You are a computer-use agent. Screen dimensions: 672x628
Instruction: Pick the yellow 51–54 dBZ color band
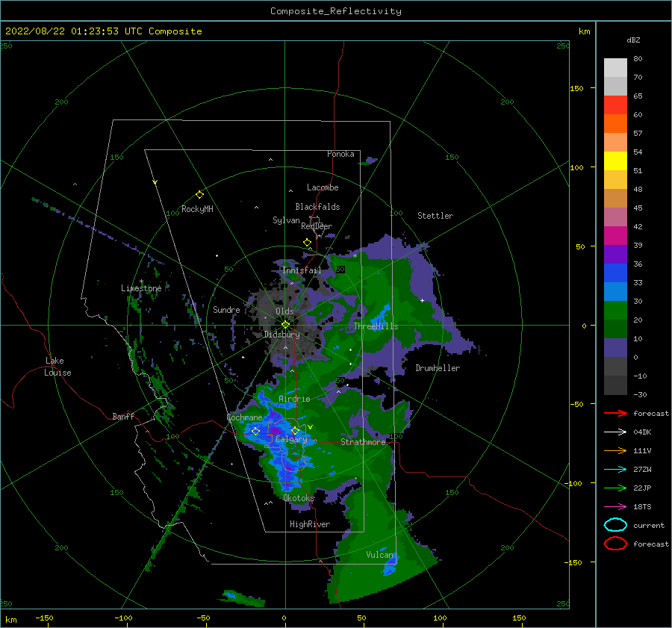tap(615, 161)
